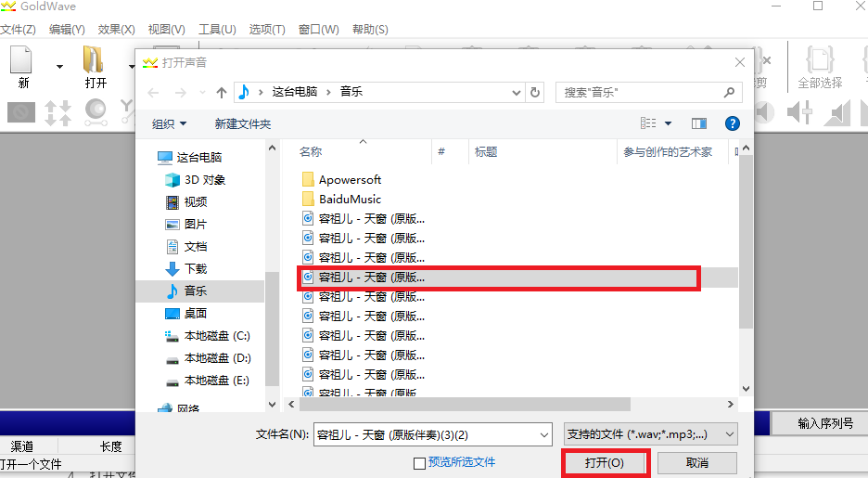Click the 新建文件夹 button

point(243,124)
